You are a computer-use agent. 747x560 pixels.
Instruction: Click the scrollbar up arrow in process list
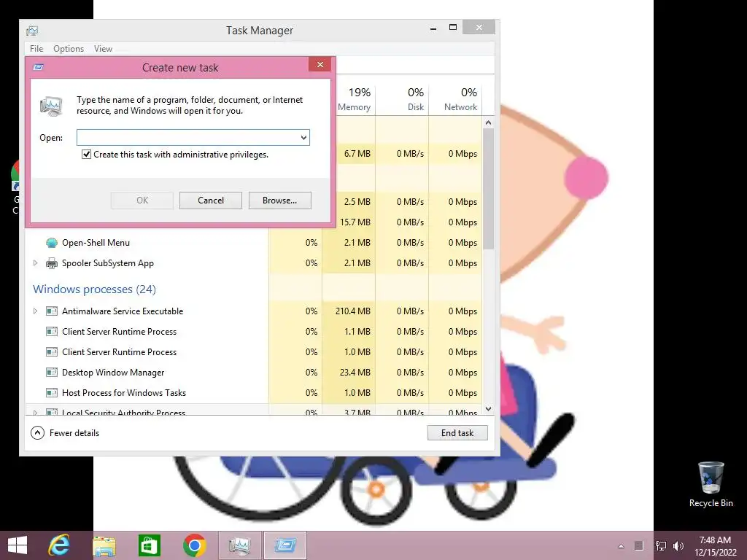488,122
